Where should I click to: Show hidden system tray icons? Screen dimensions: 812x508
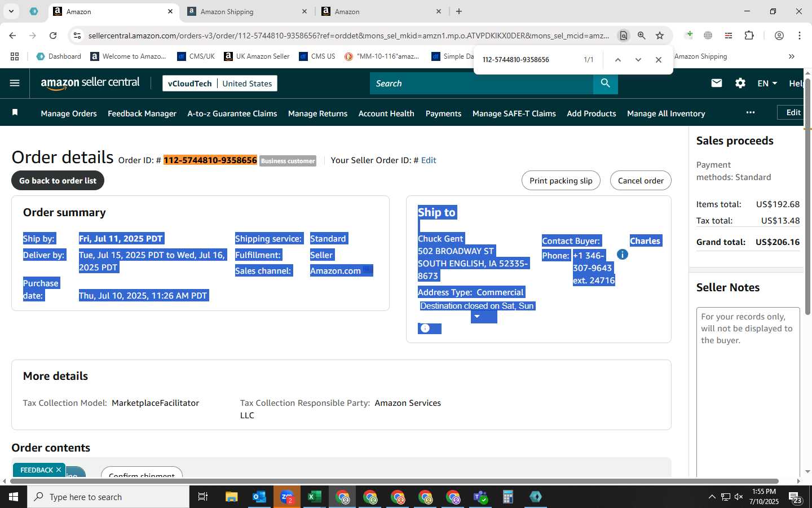click(x=712, y=497)
